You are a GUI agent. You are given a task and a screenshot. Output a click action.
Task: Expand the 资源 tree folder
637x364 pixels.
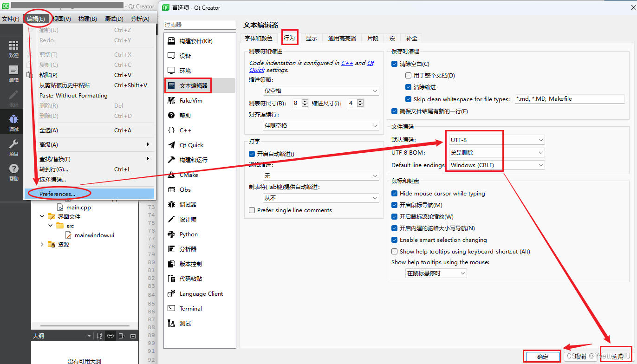42,244
